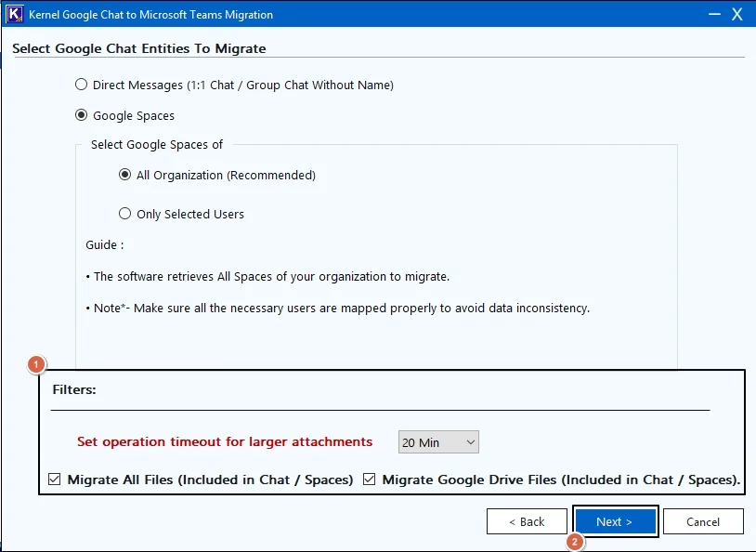
Task: Go to the Next step
Action: (615, 521)
